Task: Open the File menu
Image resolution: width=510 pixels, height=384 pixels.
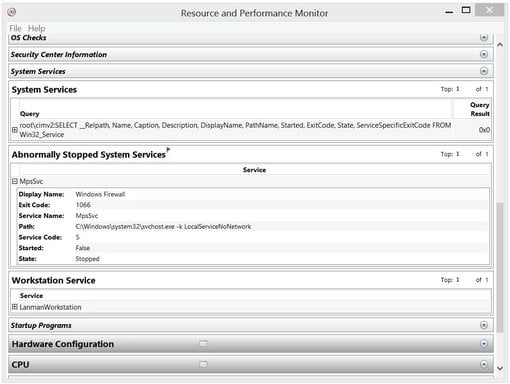Action: [x=15, y=28]
